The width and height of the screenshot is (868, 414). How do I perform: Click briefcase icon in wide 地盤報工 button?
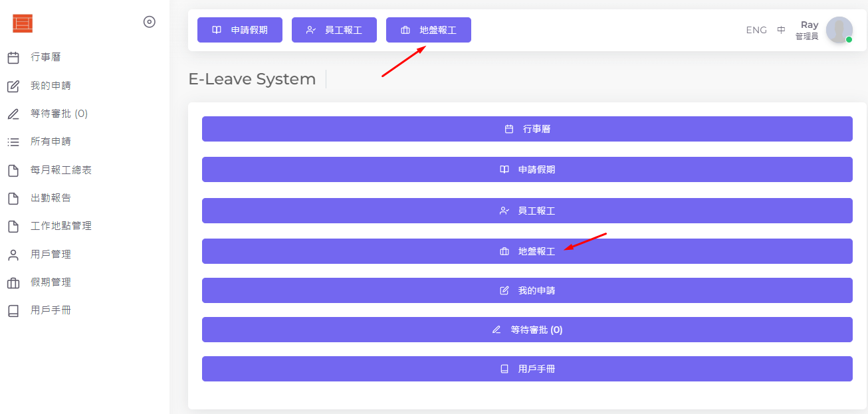(504, 251)
